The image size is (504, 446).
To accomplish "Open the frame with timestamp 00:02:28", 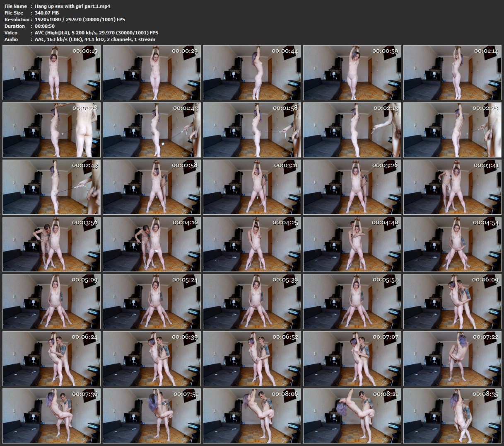I will point(452,130).
